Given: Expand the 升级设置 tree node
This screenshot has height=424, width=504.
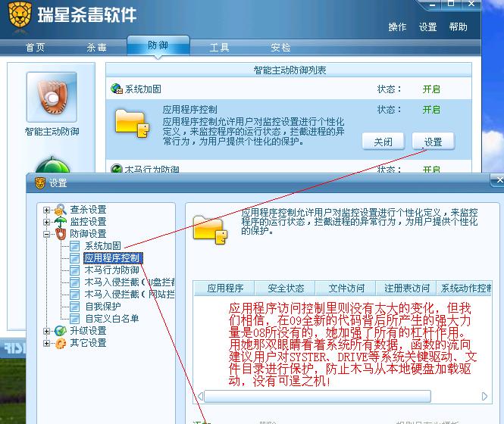Looking at the screenshot, I should click(x=46, y=331).
